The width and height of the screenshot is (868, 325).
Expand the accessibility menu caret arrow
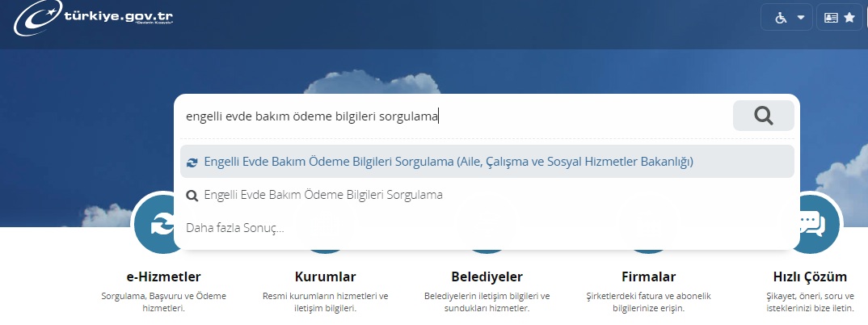pos(801,17)
